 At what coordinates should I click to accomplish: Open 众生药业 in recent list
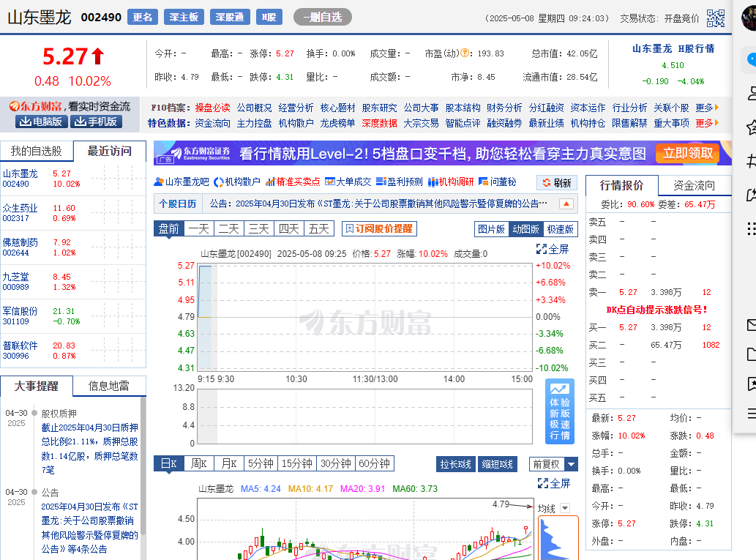coord(20,208)
